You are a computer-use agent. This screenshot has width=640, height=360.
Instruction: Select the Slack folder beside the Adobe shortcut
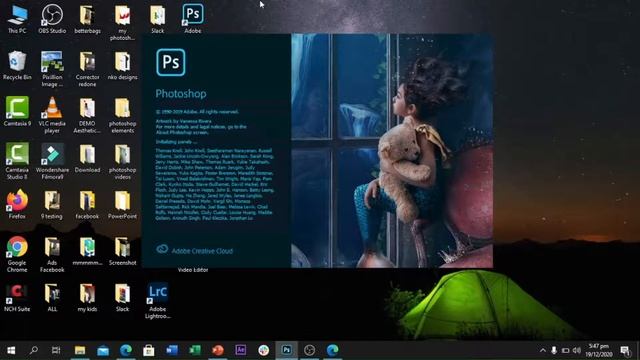tap(158, 18)
